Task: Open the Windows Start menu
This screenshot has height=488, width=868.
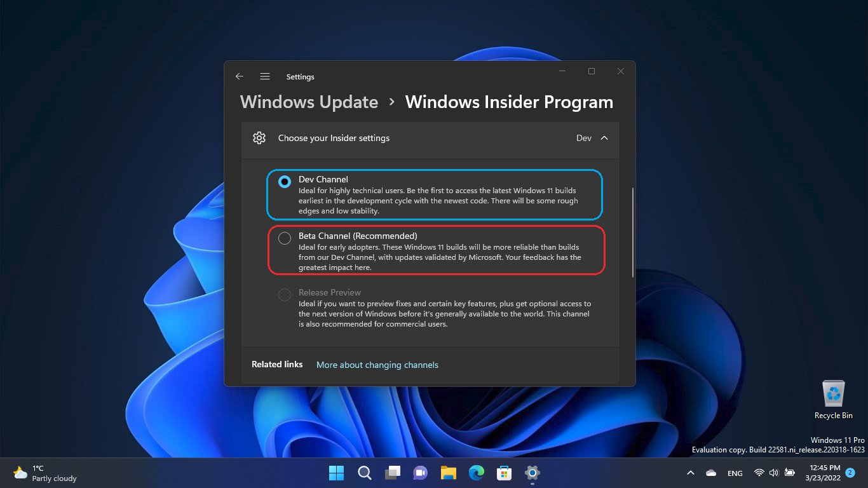Action: pyautogui.click(x=336, y=473)
